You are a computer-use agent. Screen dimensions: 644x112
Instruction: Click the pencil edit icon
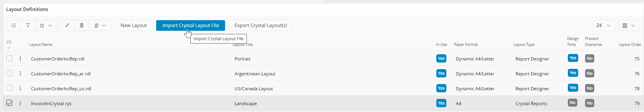click(67, 26)
